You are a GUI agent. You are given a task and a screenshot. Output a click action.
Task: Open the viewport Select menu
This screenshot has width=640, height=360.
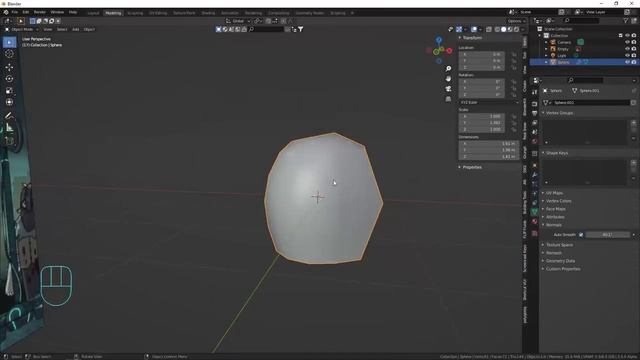coord(62,29)
